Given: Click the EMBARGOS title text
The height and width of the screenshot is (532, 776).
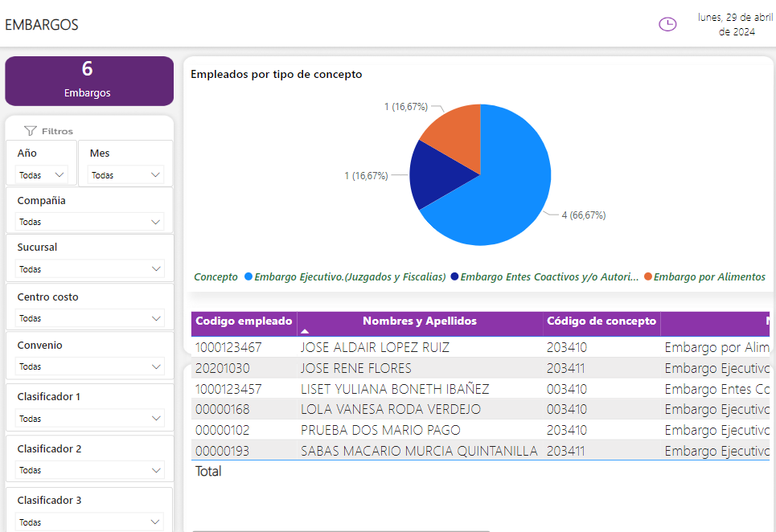Looking at the screenshot, I should click(x=41, y=25).
